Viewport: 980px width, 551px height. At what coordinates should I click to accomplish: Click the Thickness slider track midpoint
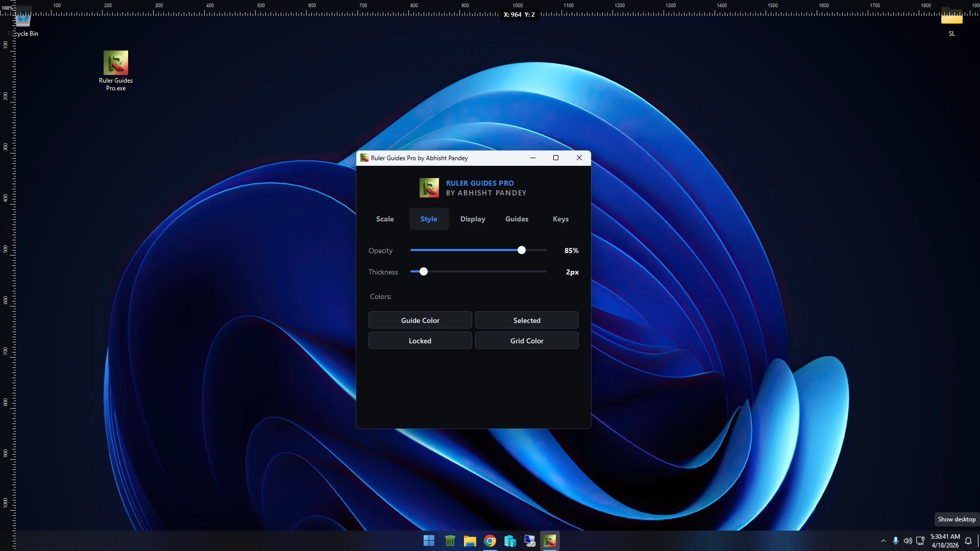(479, 271)
